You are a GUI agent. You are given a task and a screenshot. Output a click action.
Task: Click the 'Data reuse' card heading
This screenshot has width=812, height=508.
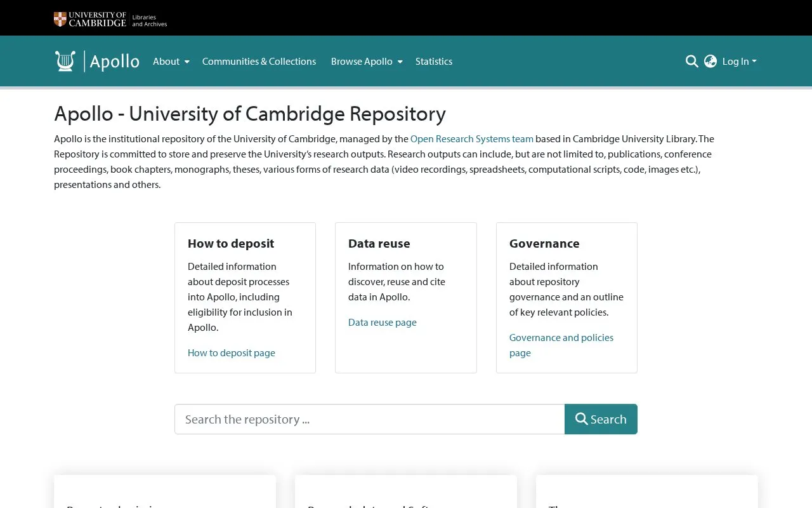point(379,243)
